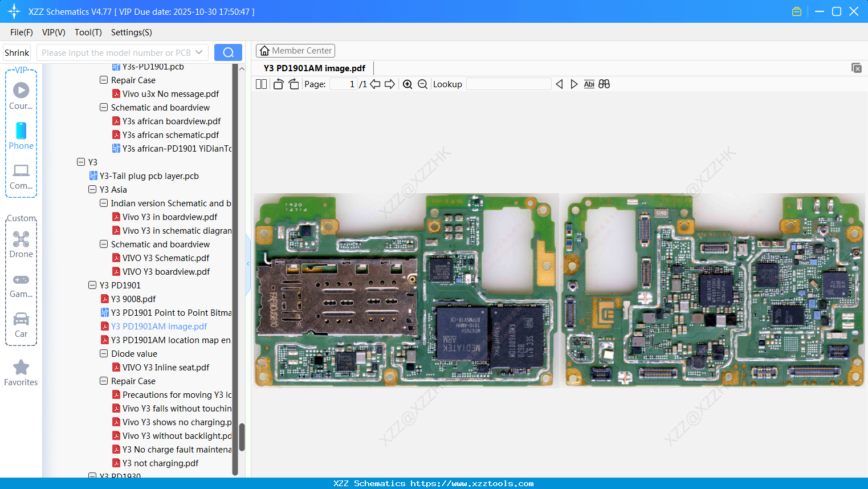The width and height of the screenshot is (868, 489).
Task: Rotate the PDF page counterclockwise
Action: point(278,84)
